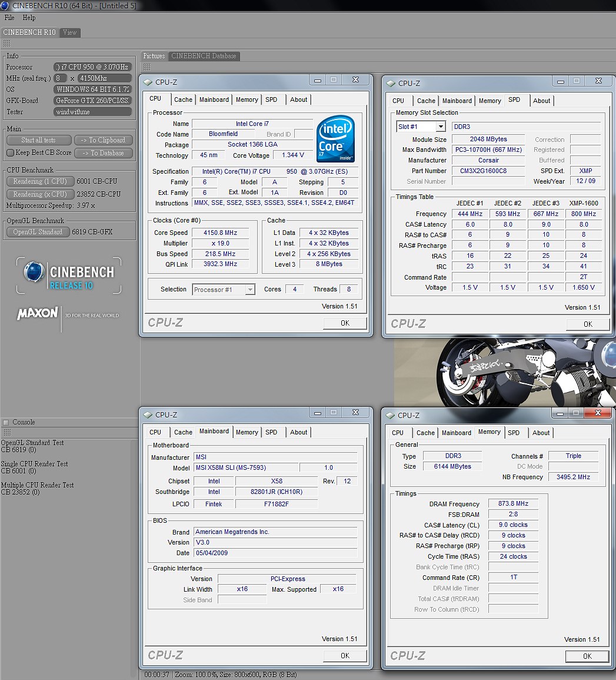
Task: Click the Processor info field in CINEBENCH
Action: [x=93, y=67]
